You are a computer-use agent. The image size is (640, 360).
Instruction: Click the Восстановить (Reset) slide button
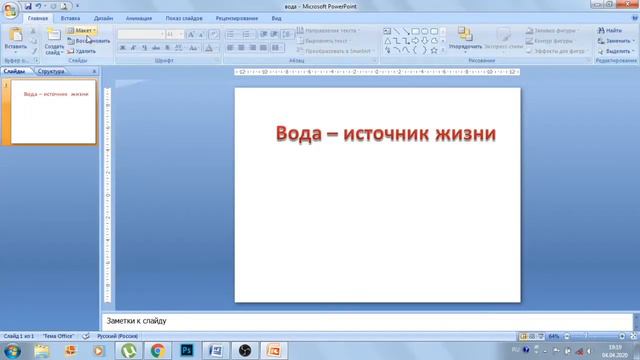point(89,41)
